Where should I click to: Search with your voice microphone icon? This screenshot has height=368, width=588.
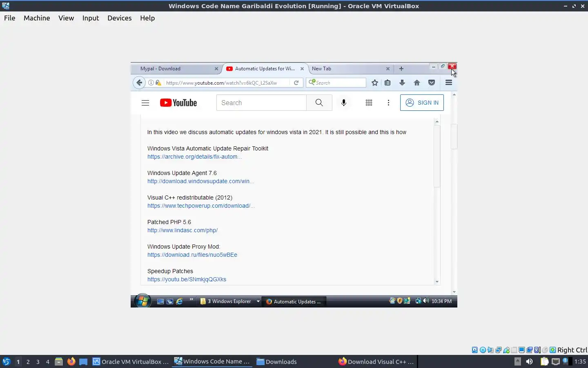344,103
